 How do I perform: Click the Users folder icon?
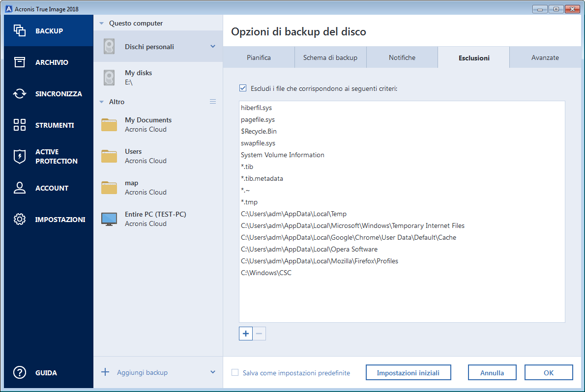coord(109,156)
